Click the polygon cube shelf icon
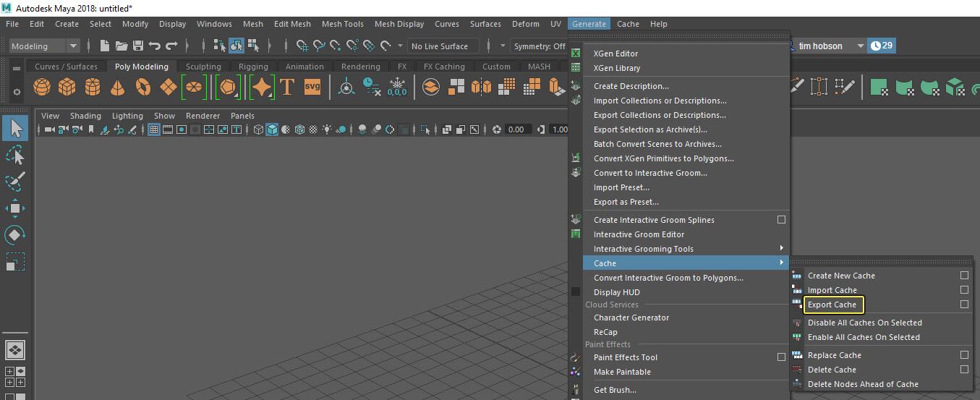The image size is (980, 400). tap(67, 88)
